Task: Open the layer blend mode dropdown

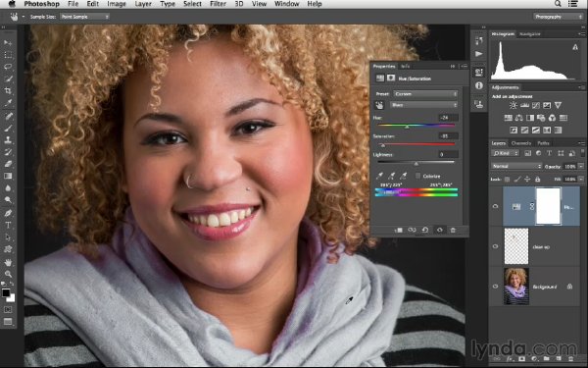Action: pyautogui.click(x=516, y=166)
